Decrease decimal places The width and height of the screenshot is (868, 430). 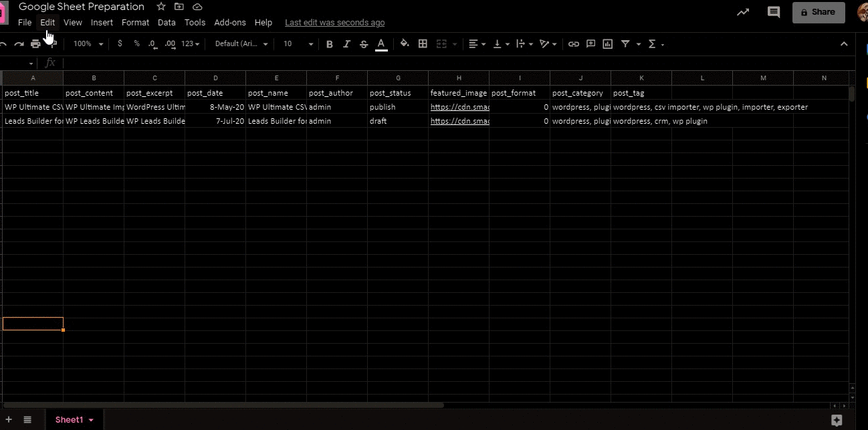(152, 43)
